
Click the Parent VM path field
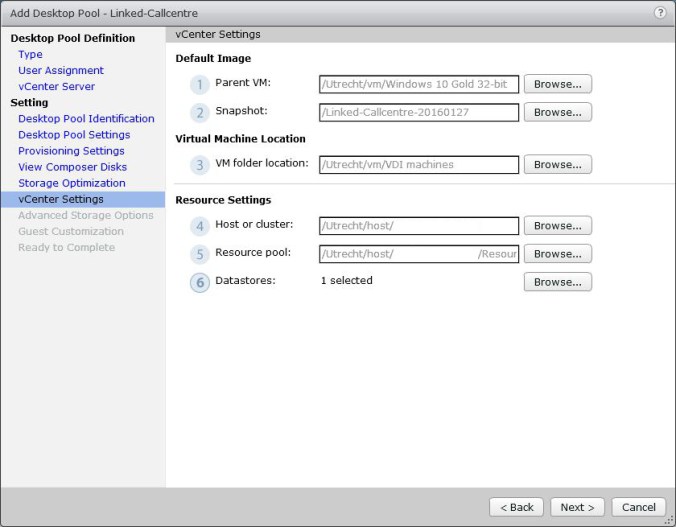(419, 84)
